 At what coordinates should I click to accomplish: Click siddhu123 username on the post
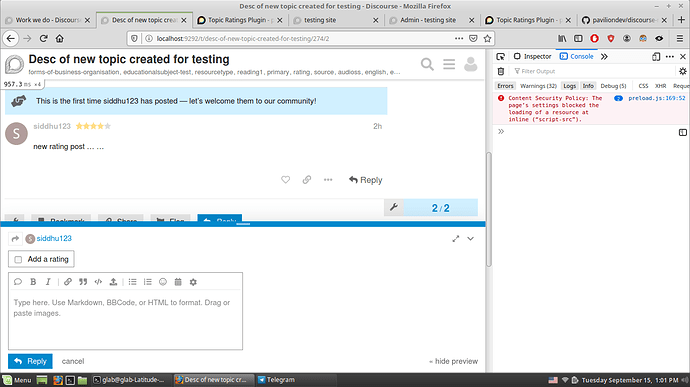click(52, 126)
